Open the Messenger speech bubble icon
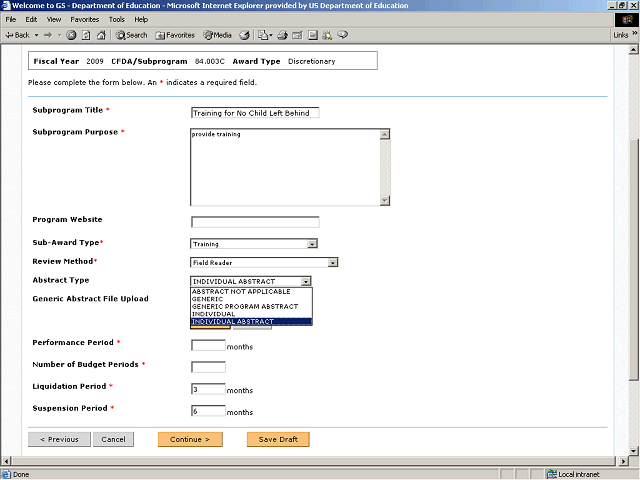 [x=342, y=35]
